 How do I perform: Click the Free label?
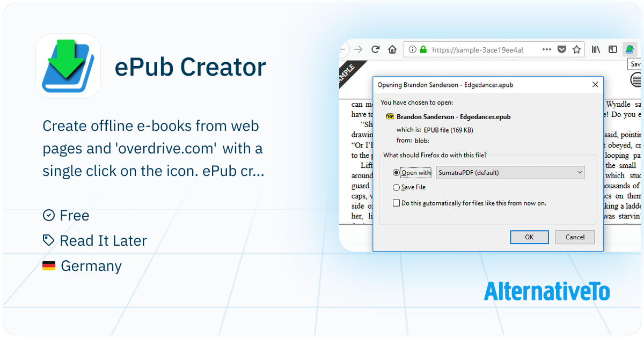[75, 216]
